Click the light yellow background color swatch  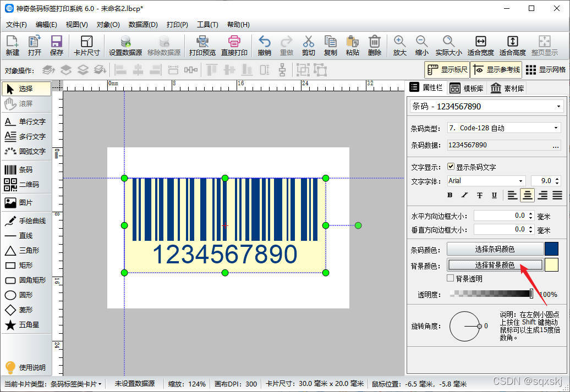pos(551,265)
